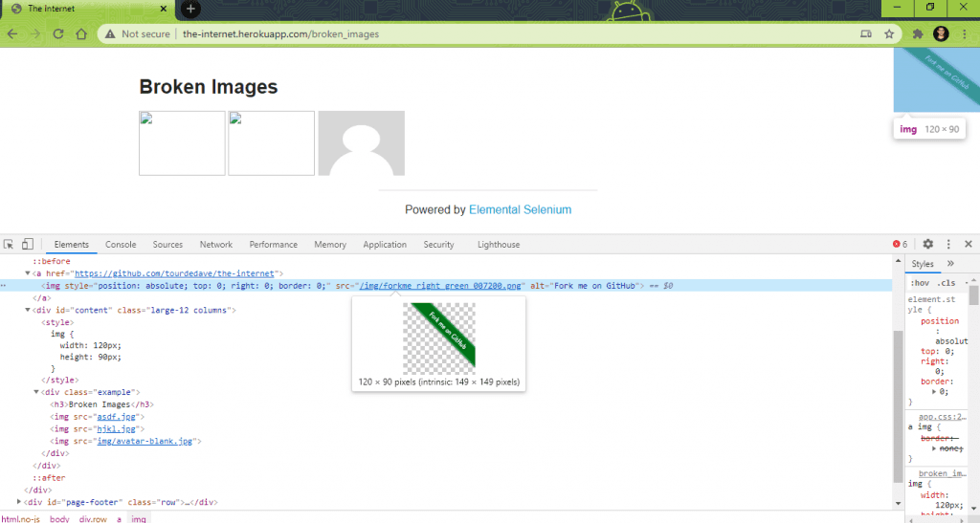The width and height of the screenshot is (980, 523).
Task: Collapse the div class example node
Action: click(36, 392)
